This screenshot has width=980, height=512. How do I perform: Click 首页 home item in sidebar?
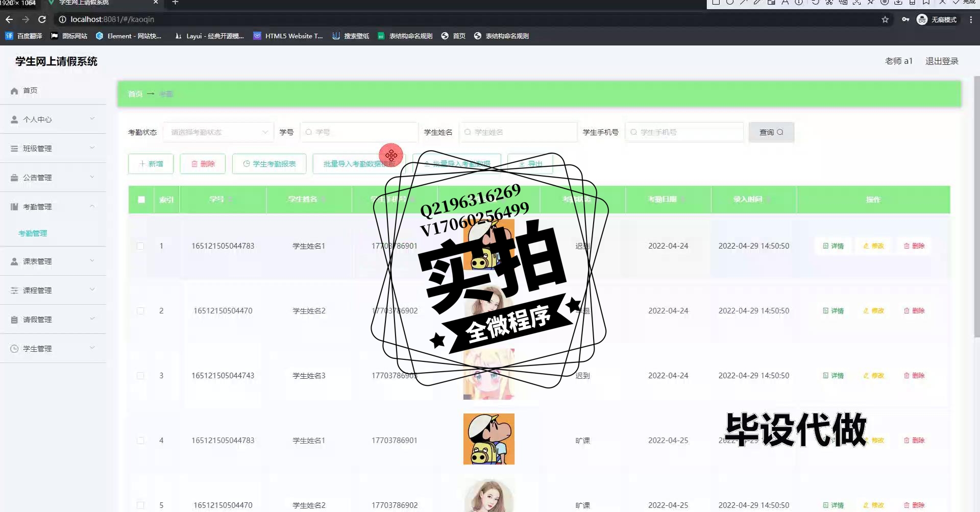tap(53, 90)
